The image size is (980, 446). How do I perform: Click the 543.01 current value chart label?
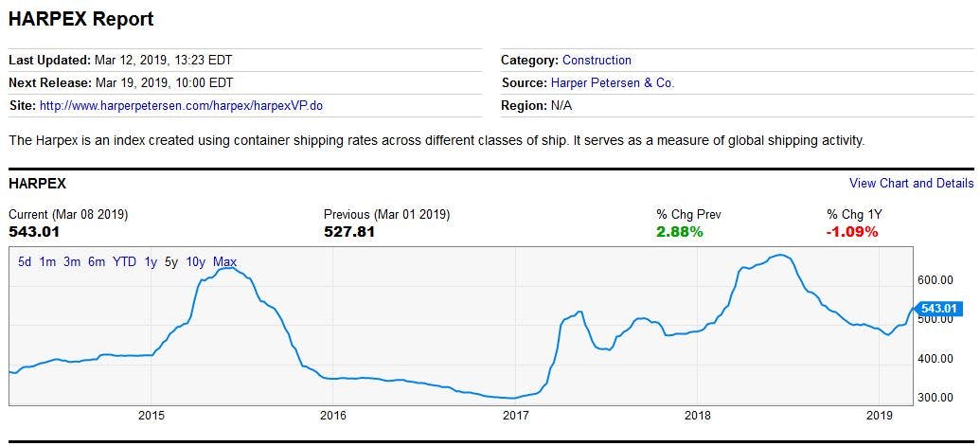coord(938,309)
